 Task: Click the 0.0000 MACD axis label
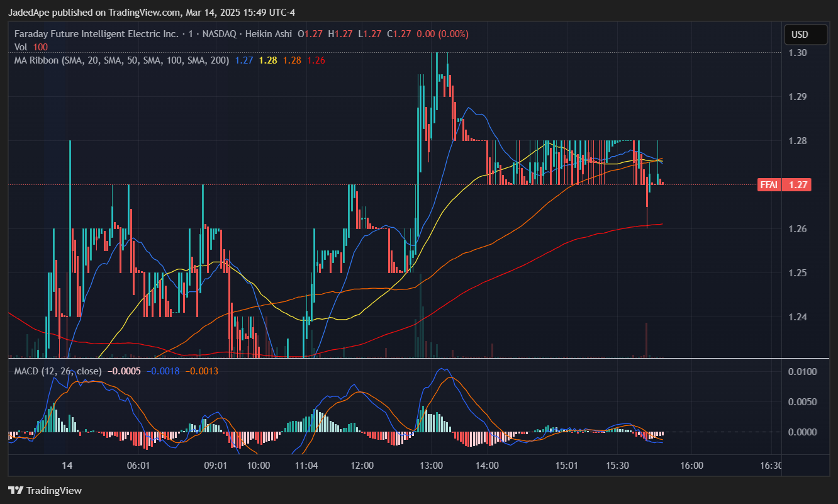click(x=802, y=432)
